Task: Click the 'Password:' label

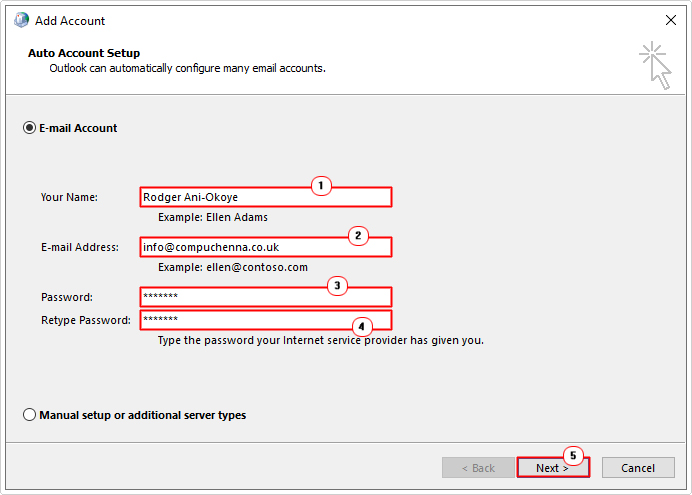Action: coord(67,297)
